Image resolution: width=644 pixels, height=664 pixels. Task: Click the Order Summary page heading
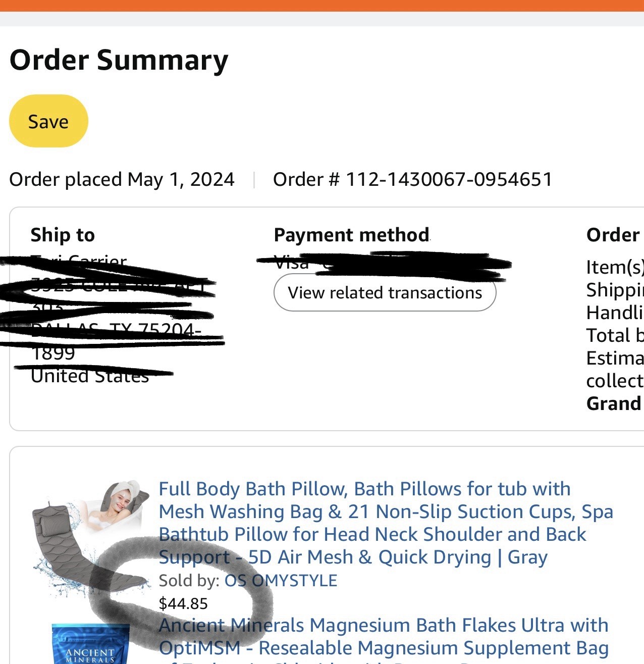(119, 60)
